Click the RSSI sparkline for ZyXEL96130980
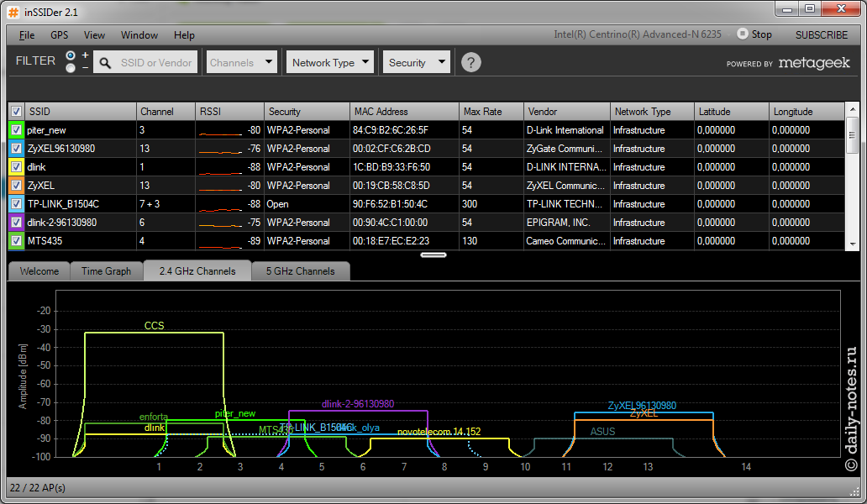Image resolution: width=867 pixels, height=504 pixels. (x=222, y=150)
